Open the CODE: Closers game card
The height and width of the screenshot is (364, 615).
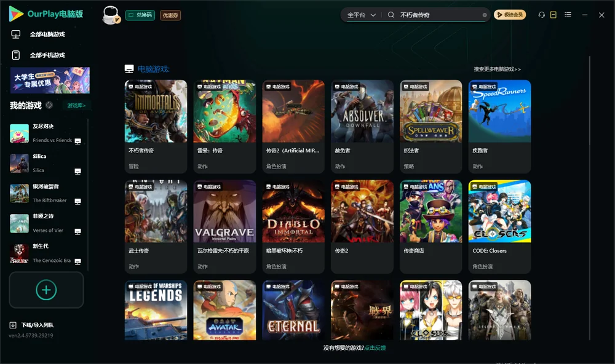(499, 227)
